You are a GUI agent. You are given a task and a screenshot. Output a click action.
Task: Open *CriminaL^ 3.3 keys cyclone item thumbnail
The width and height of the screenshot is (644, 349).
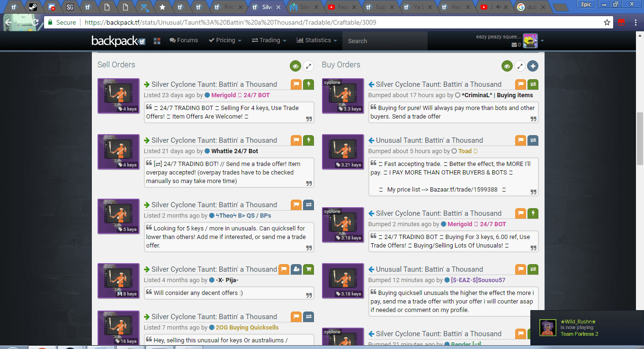[343, 96]
